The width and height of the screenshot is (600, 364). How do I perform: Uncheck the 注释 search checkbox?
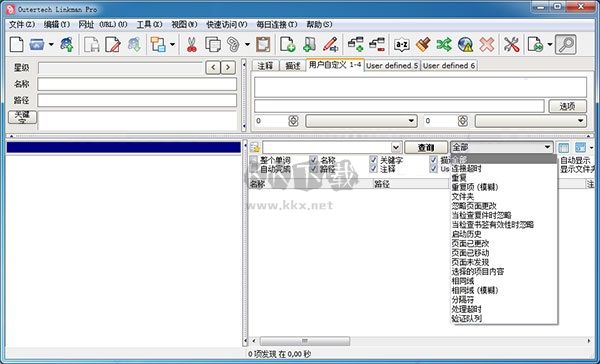pyautogui.click(x=373, y=169)
